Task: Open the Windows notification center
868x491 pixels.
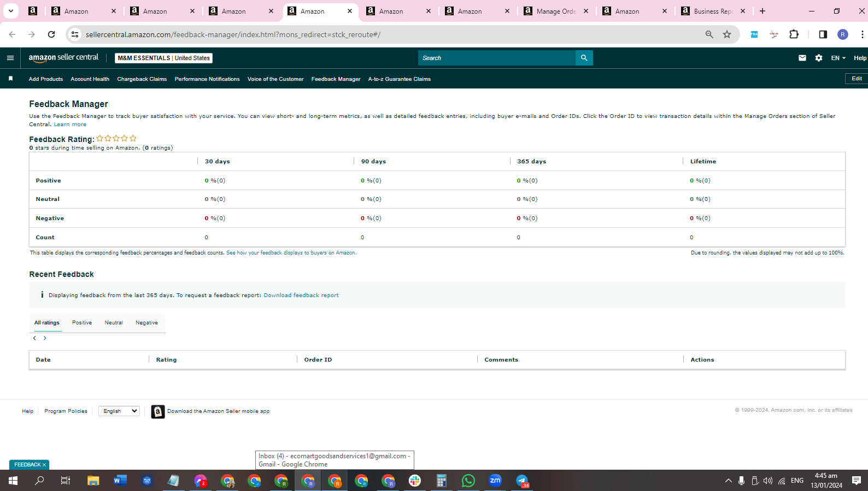Action: (x=857, y=481)
